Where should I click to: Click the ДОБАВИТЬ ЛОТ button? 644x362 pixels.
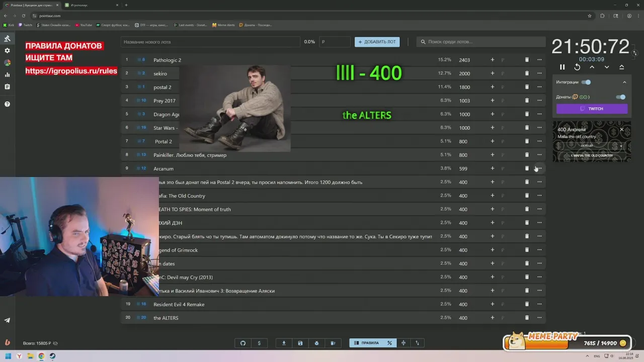point(377,42)
